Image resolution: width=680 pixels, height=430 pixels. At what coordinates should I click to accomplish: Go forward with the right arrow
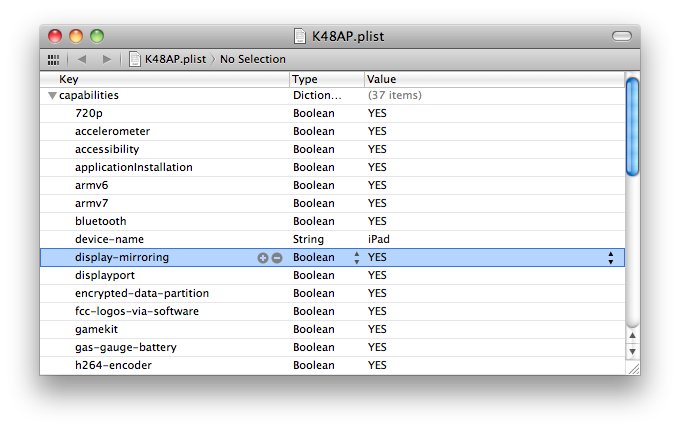coord(107,59)
